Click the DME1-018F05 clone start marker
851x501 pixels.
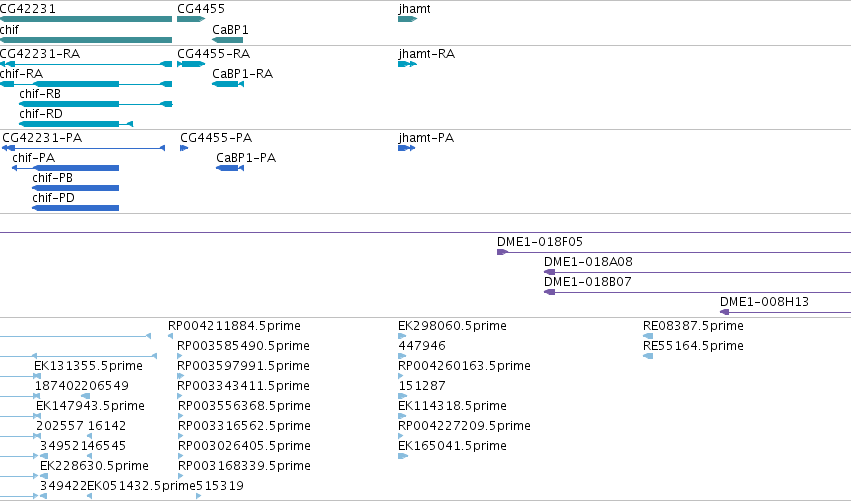coord(502,252)
